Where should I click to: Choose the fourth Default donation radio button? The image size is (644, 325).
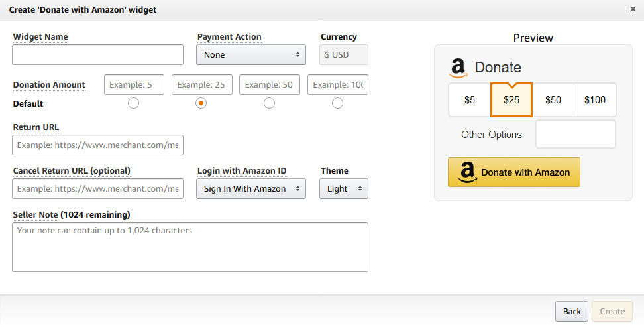point(337,103)
